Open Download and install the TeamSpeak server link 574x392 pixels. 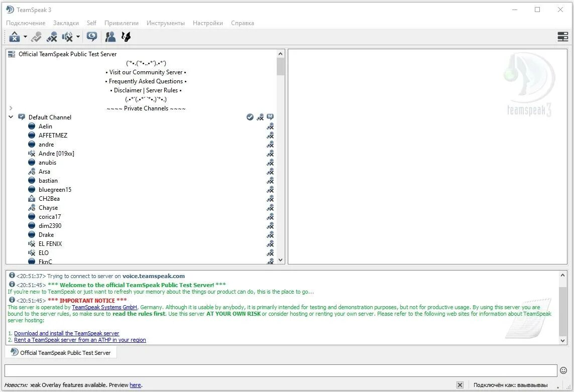point(67,333)
